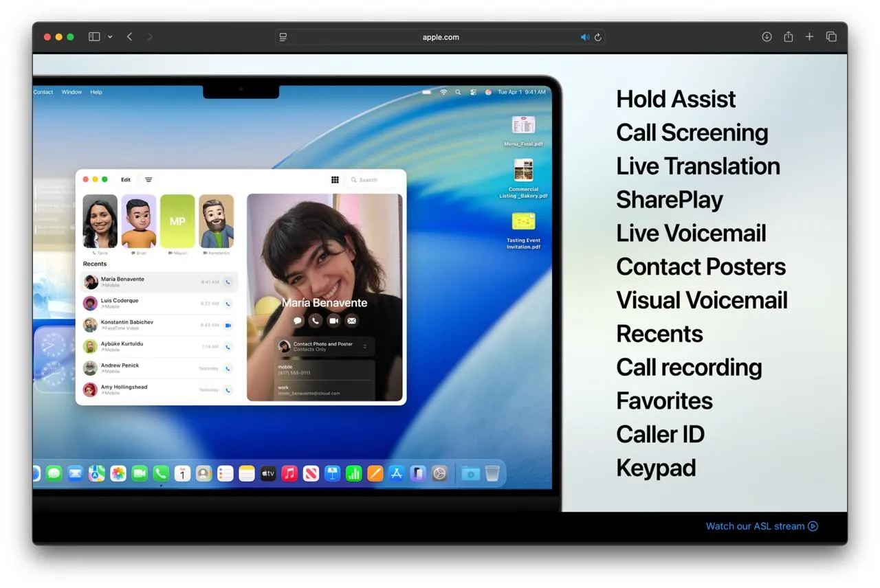880x588 pixels.
Task: Open Mail from the Dock
Action: pos(75,473)
